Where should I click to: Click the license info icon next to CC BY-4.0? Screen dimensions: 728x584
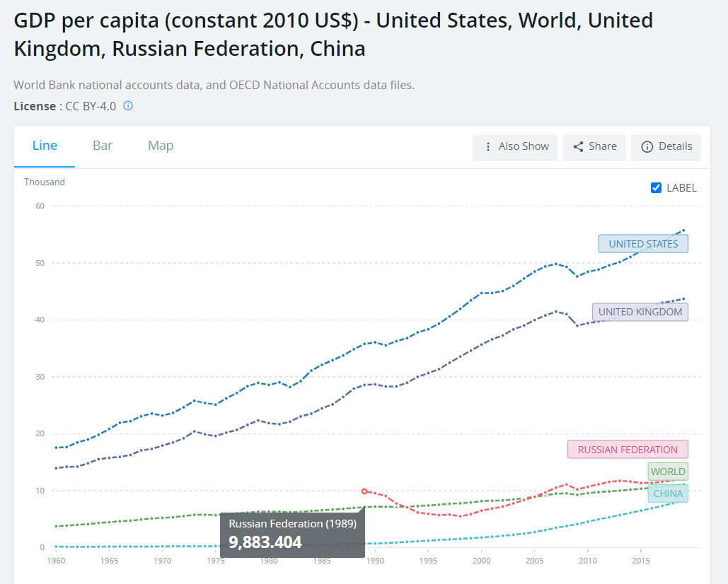click(128, 106)
